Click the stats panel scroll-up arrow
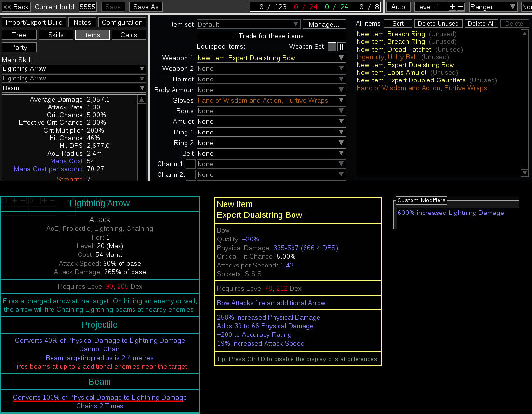This screenshot has width=532, height=414. point(142,100)
